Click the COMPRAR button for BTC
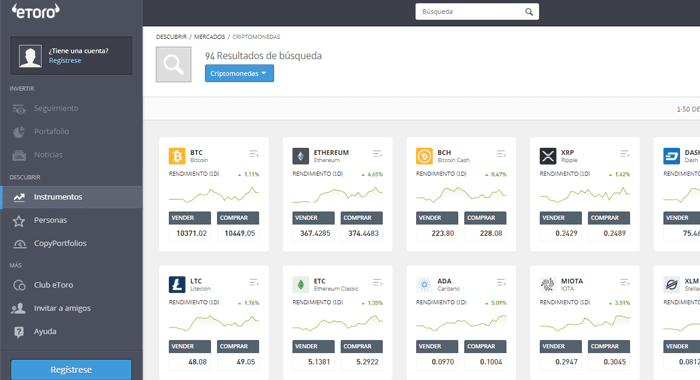Viewport: 700px width, 380px height. coord(238,218)
